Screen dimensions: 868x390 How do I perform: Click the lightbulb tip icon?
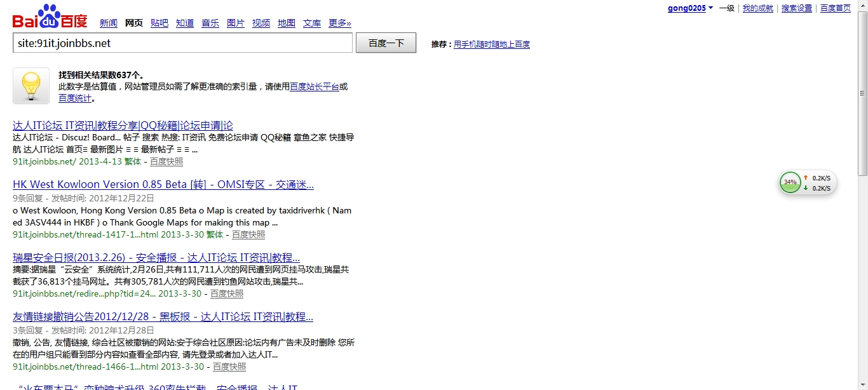[31, 86]
